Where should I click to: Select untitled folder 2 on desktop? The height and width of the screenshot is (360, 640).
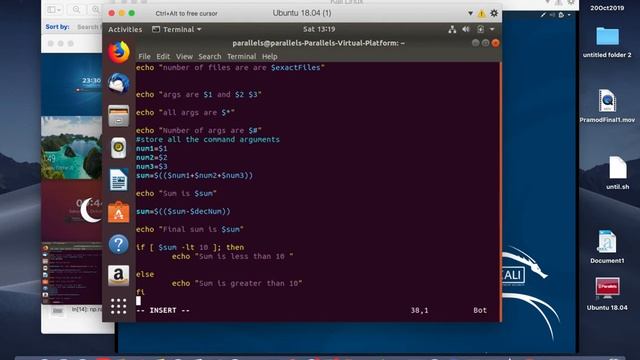607,42
